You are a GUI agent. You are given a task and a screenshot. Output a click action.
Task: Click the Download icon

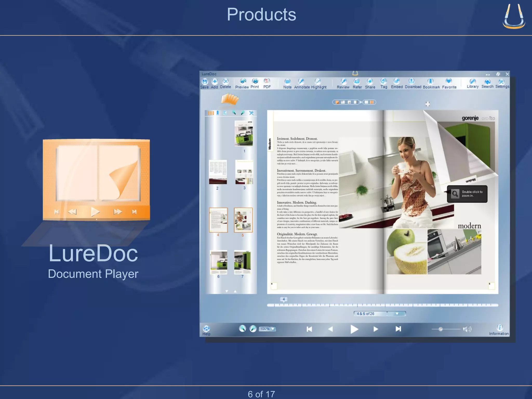[x=411, y=81]
